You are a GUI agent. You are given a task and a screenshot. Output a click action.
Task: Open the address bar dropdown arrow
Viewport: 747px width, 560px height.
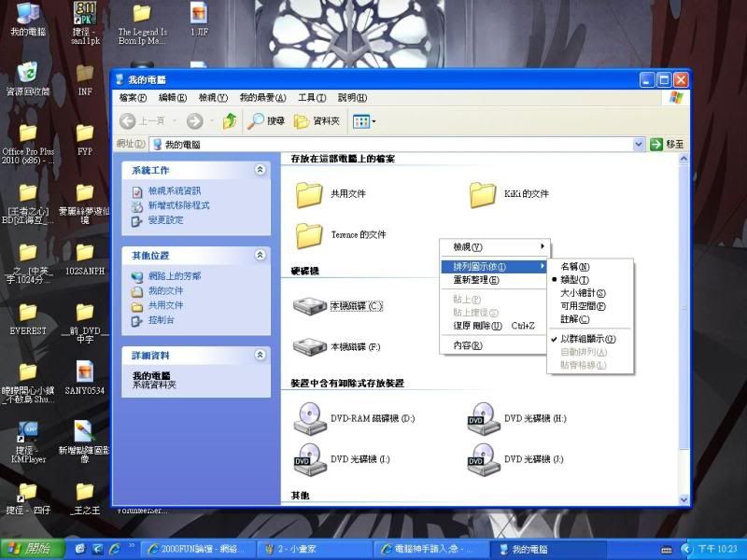(x=639, y=144)
